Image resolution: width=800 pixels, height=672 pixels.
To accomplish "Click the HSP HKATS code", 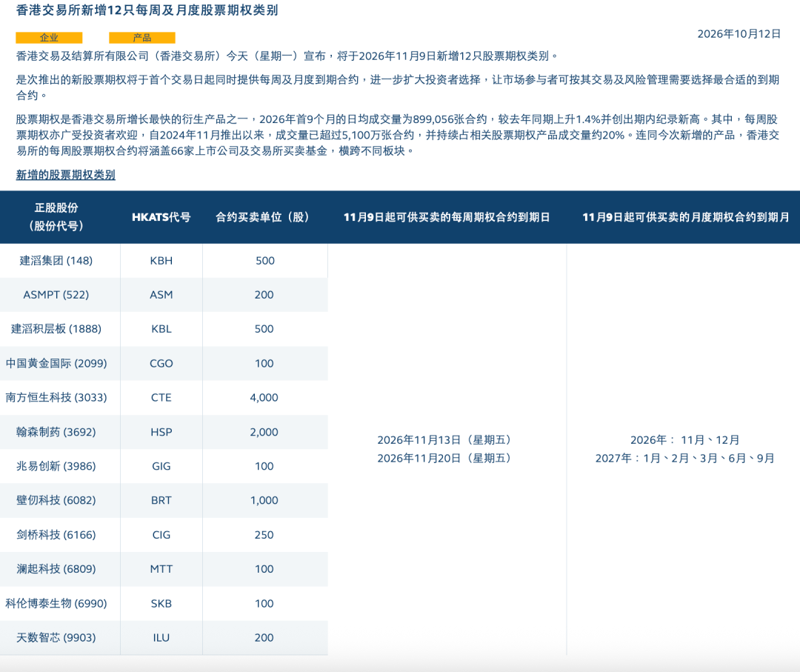I will point(161,432).
